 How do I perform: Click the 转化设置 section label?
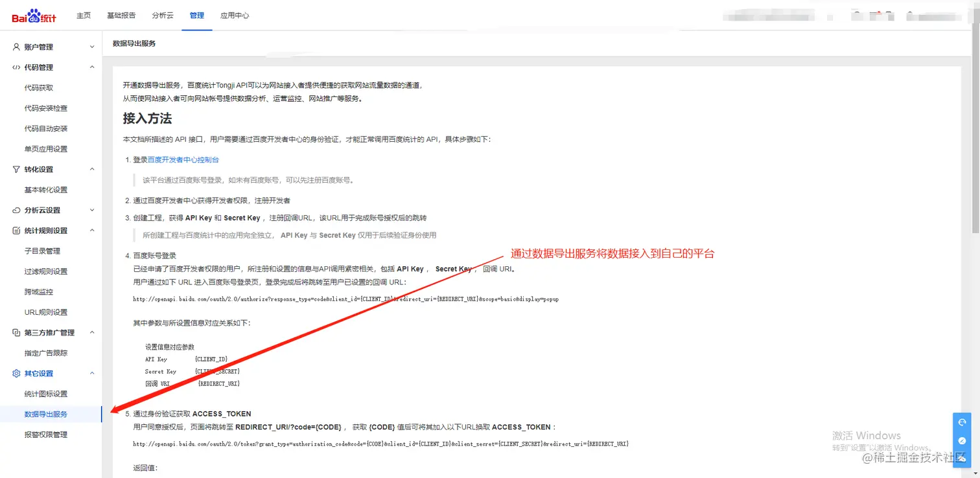tap(39, 169)
